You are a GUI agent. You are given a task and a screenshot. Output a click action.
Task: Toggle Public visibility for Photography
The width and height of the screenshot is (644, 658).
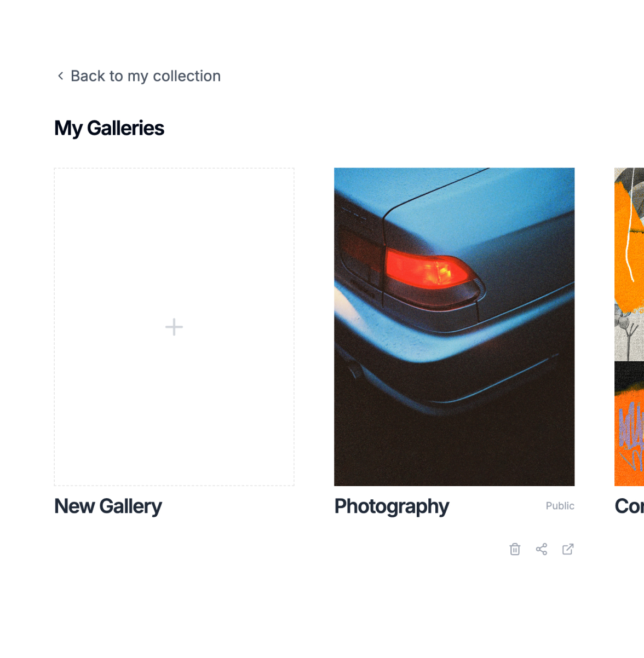tap(559, 506)
